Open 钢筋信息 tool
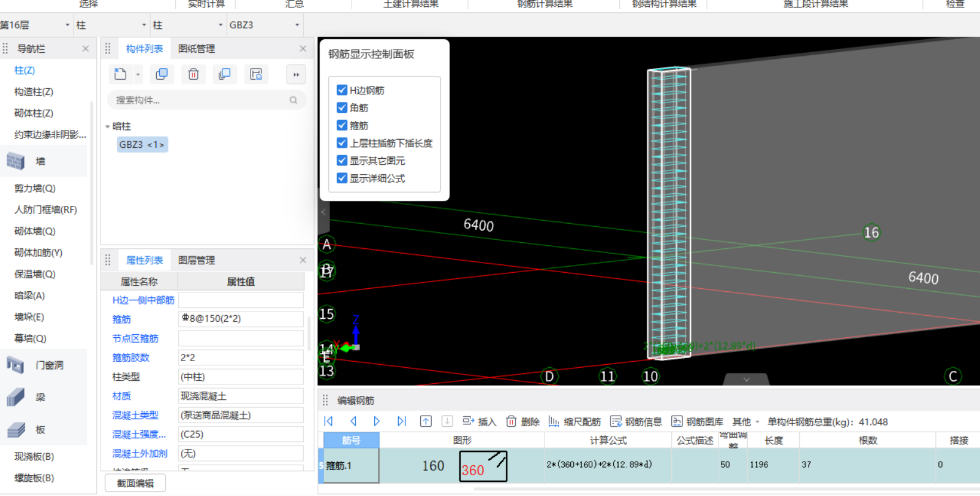980x496 pixels. pyautogui.click(x=636, y=421)
